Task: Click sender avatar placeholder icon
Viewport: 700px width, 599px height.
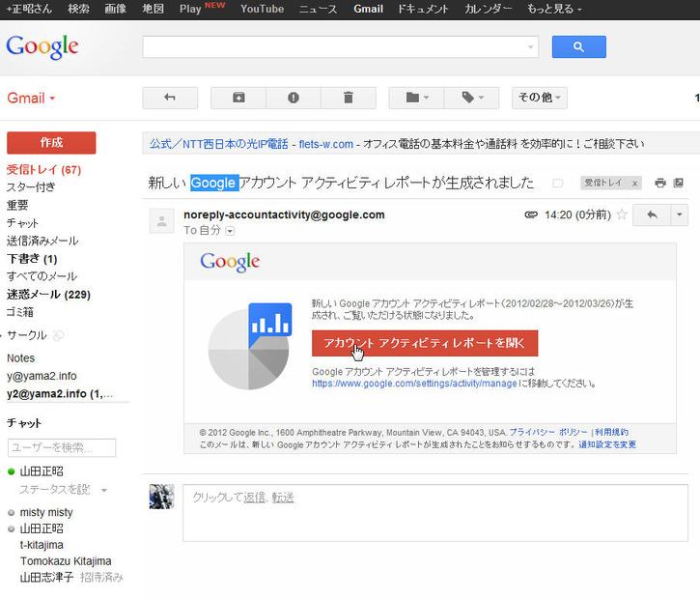Action: pos(161,220)
